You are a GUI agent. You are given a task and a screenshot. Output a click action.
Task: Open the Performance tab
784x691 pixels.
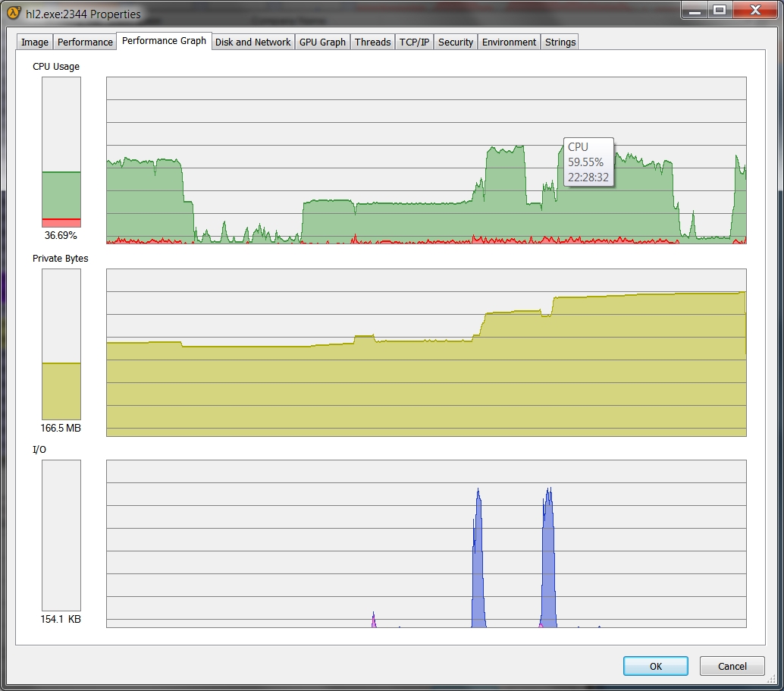(85, 42)
